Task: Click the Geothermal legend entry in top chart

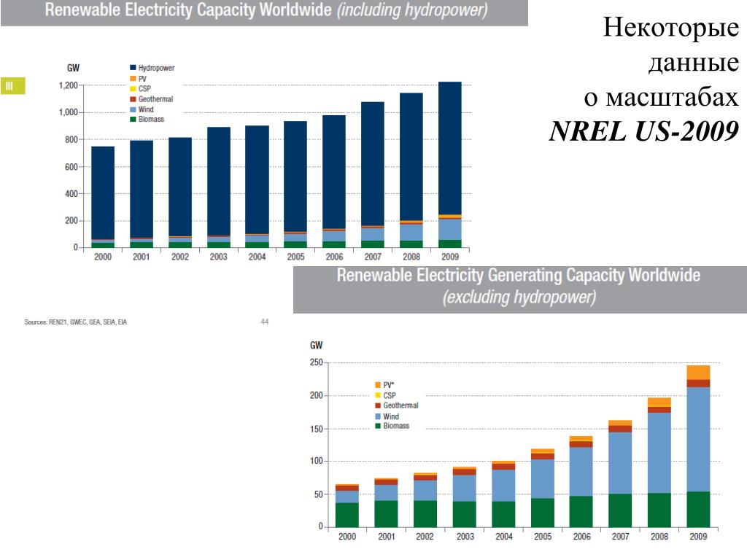Action: click(152, 99)
